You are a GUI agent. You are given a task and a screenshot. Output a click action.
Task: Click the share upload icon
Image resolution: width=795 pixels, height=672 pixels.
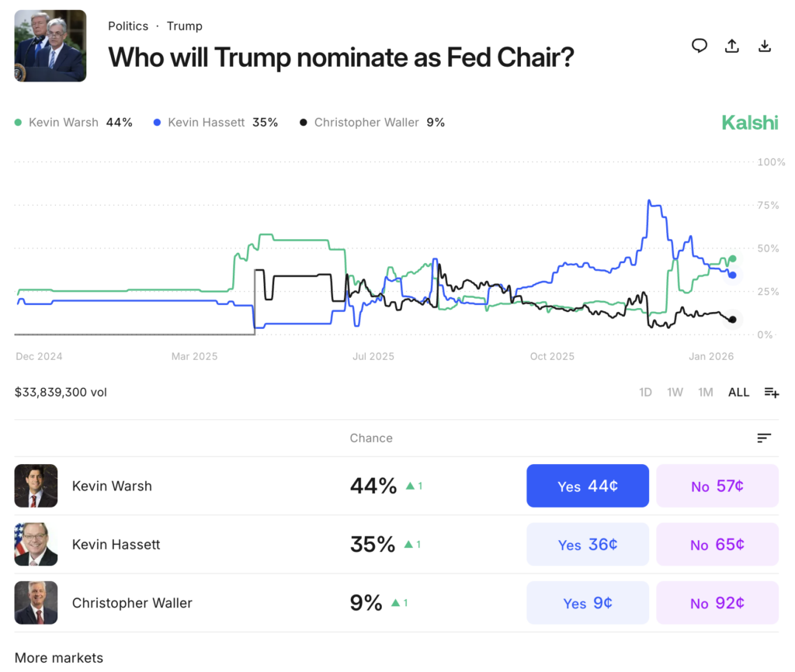pyautogui.click(x=732, y=46)
